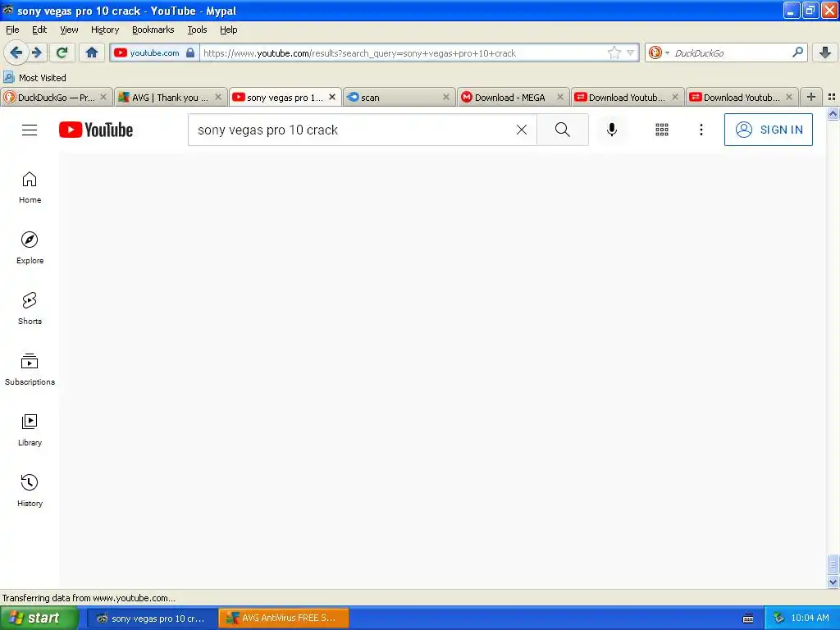Image resolution: width=840 pixels, height=630 pixels.
Task: Run the YouTube search with magnifier button
Action: (x=563, y=130)
